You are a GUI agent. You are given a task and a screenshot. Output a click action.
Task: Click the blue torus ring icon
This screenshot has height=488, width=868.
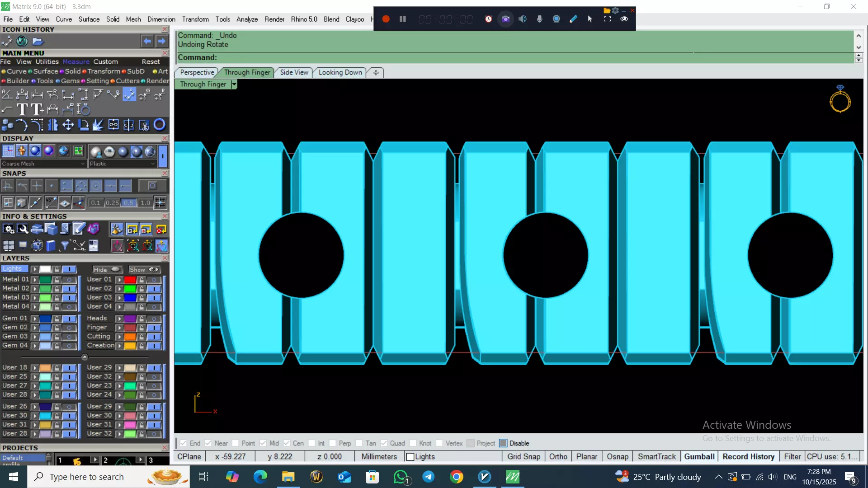pos(159,125)
